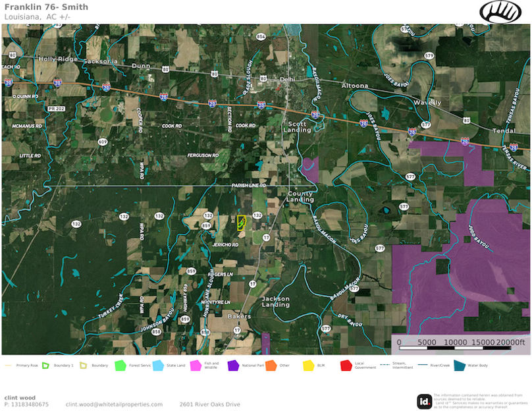Click the yellow property boundary on map
532x411 pixels.
click(241, 222)
